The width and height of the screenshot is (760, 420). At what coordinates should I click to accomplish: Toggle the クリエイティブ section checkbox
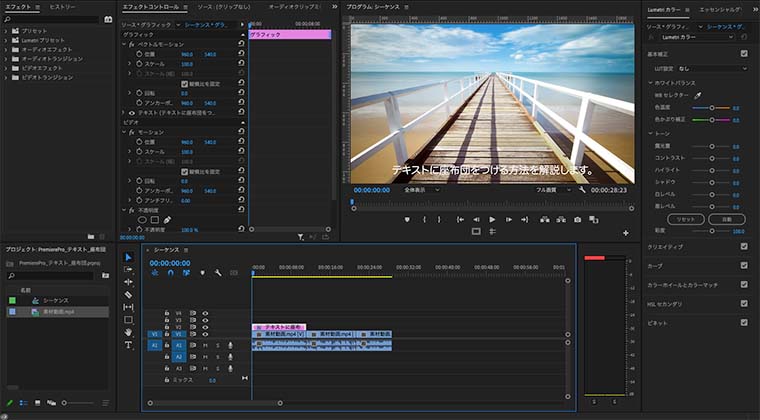(x=744, y=247)
